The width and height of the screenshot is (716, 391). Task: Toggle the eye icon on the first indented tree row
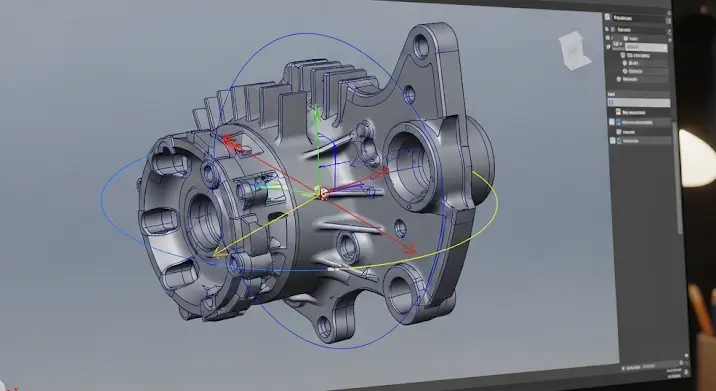point(607,38)
